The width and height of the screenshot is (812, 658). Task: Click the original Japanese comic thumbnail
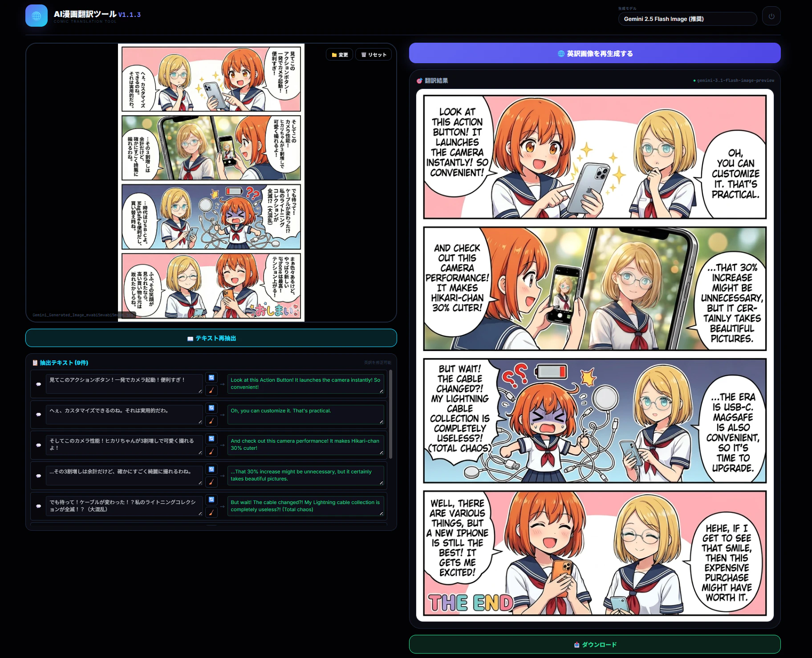[x=211, y=182]
